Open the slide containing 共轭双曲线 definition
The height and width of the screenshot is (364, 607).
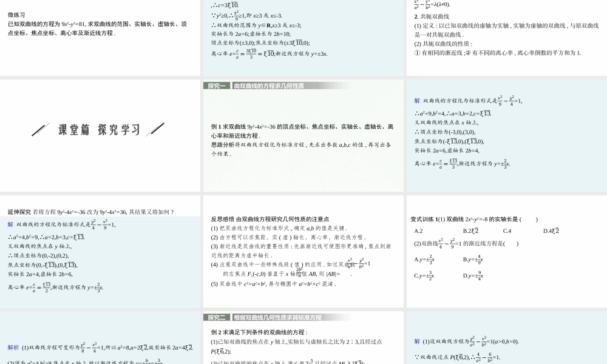click(507, 36)
